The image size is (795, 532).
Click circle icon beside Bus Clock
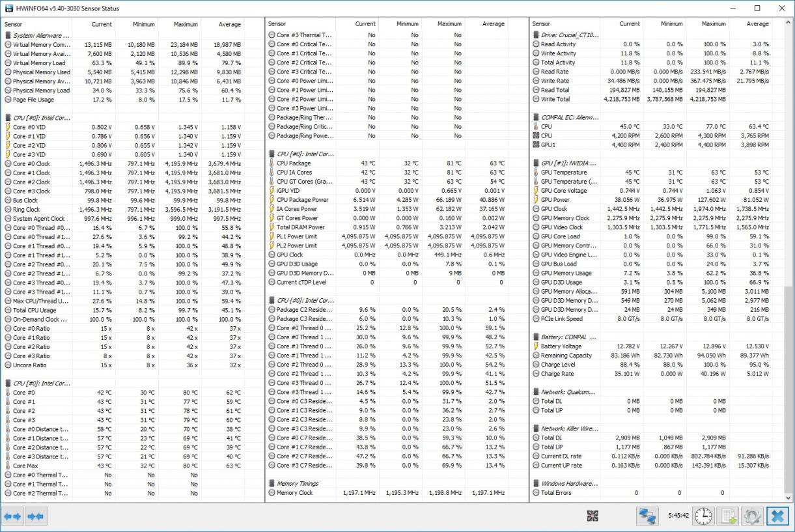coord(8,201)
